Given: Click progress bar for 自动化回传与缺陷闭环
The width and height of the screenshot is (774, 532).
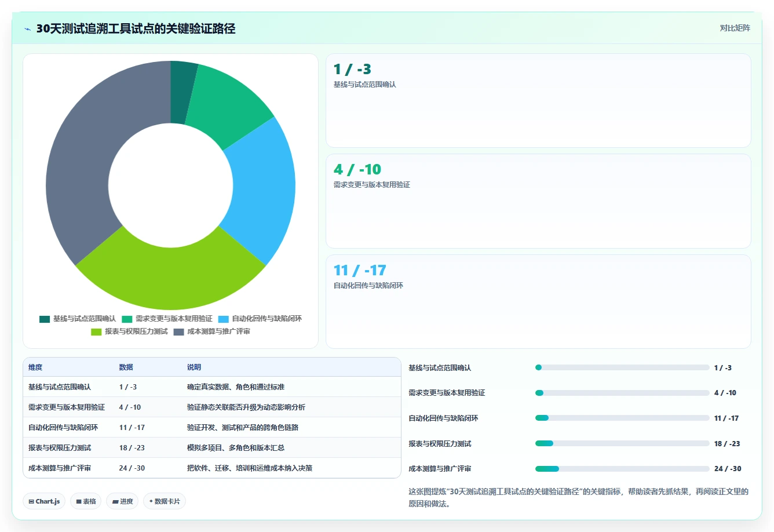Looking at the screenshot, I should click(622, 418).
